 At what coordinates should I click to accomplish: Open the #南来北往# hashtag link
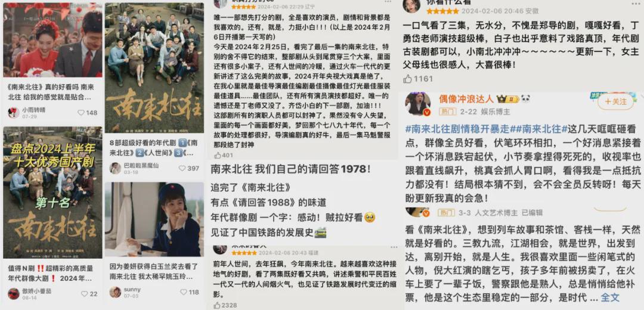pos(539,129)
